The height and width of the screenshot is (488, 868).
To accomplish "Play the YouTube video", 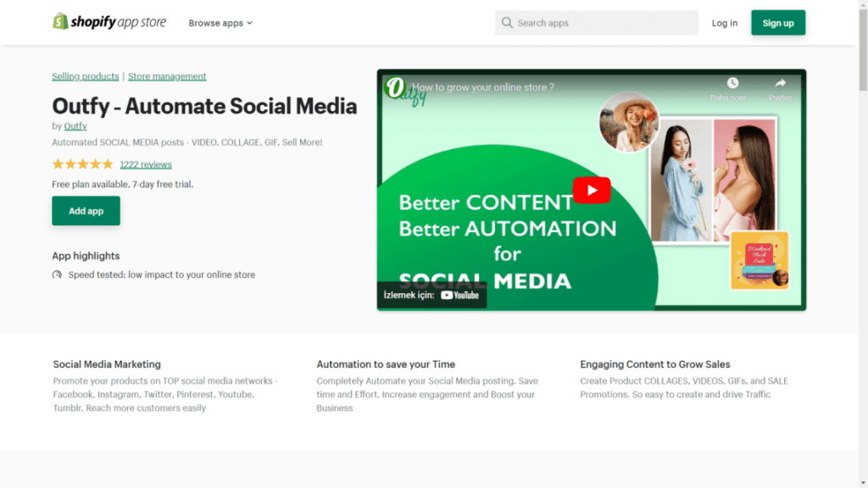I will coord(592,190).
